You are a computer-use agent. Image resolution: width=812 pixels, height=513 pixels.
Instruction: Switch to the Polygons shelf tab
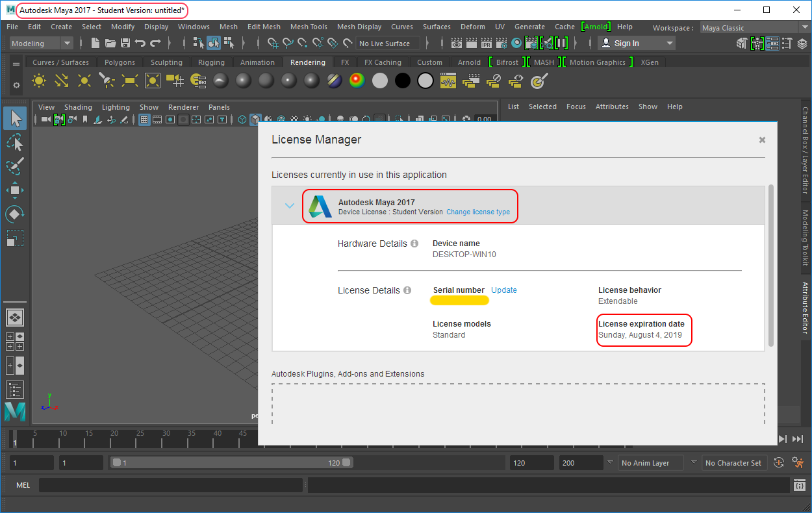tap(120, 62)
